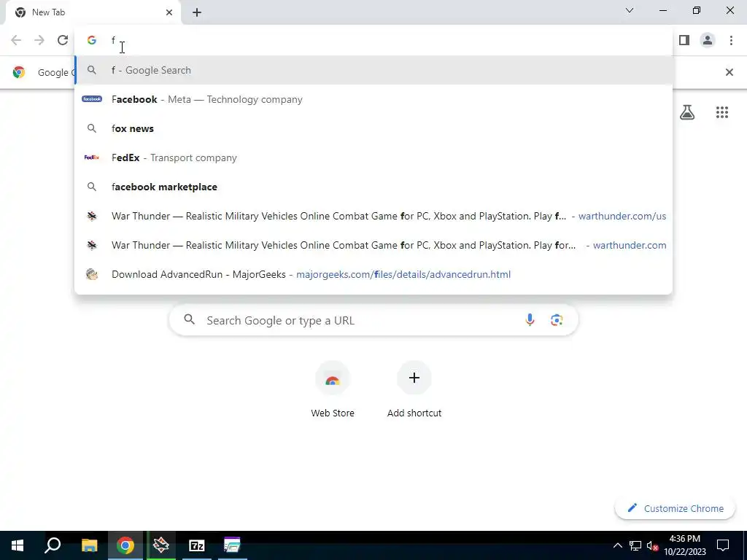Choose the FedEx Transport company suggestion
This screenshot has width=747, height=560.
coord(373,157)
